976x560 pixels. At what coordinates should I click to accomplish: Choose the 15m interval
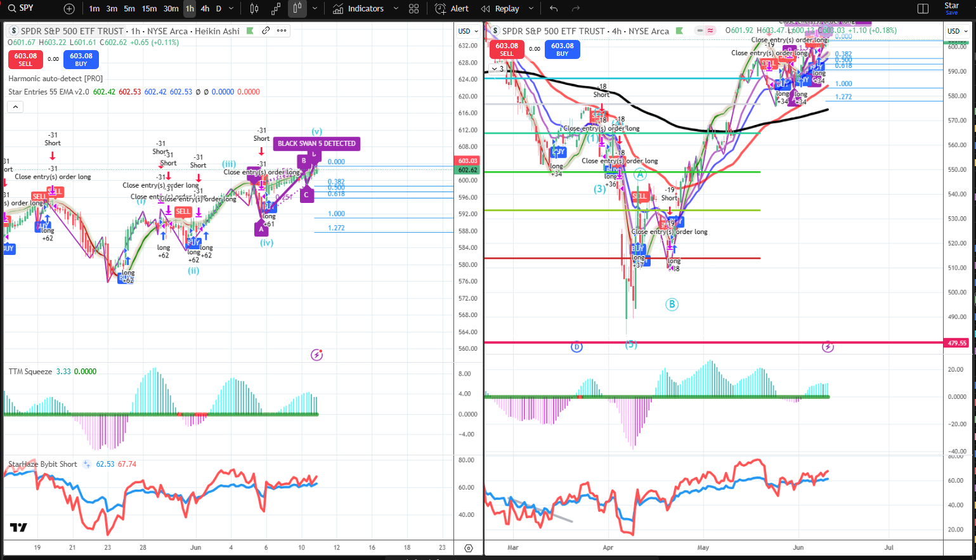(149, 9)
